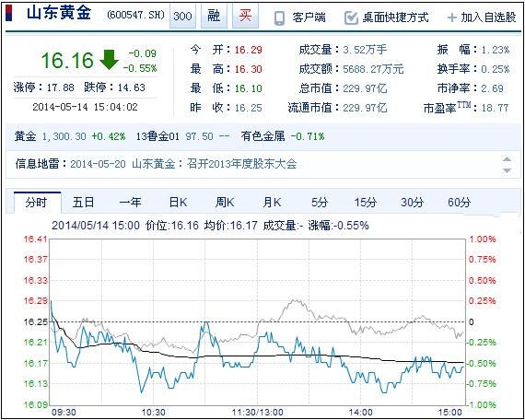Image resolution: width=525 pixels, height=420 pixels.
Task: Click the 成交额 value 5688.27万元
Action: [x=373, y=69]
